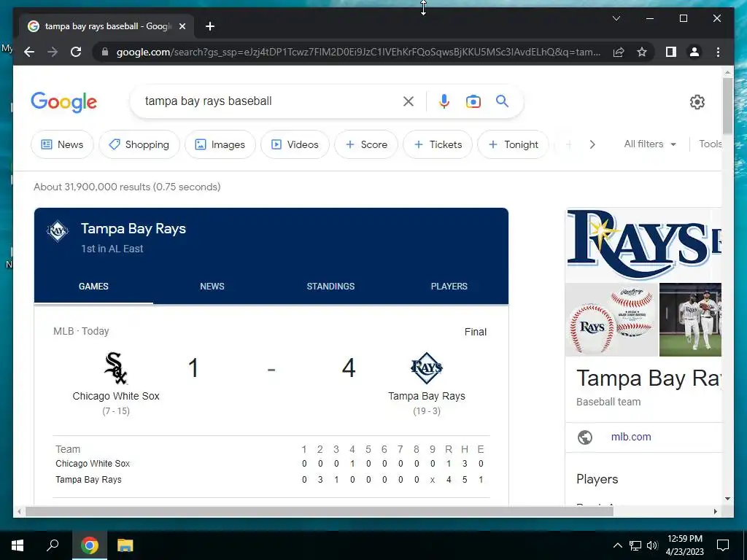This screenshot has width=747, height=560.
Task: Click the Chicago White Sox logo
Action: tap(116, 368)
